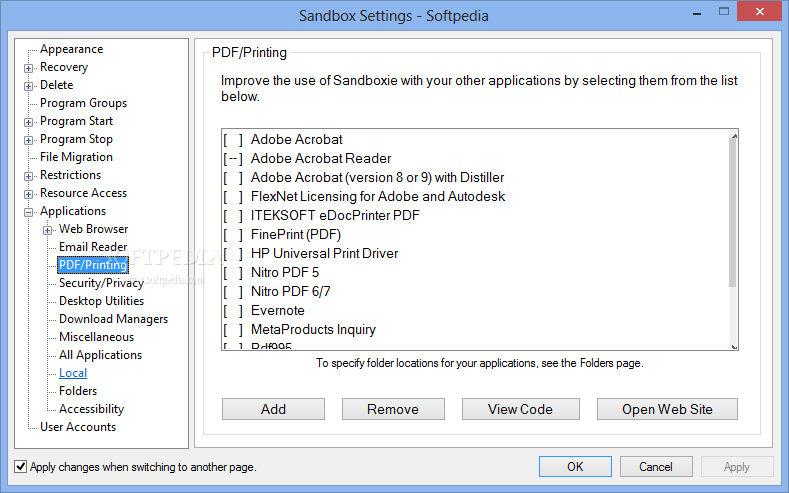
Task: Collapse the Applications tree node
Action: (x=28, y=212)
